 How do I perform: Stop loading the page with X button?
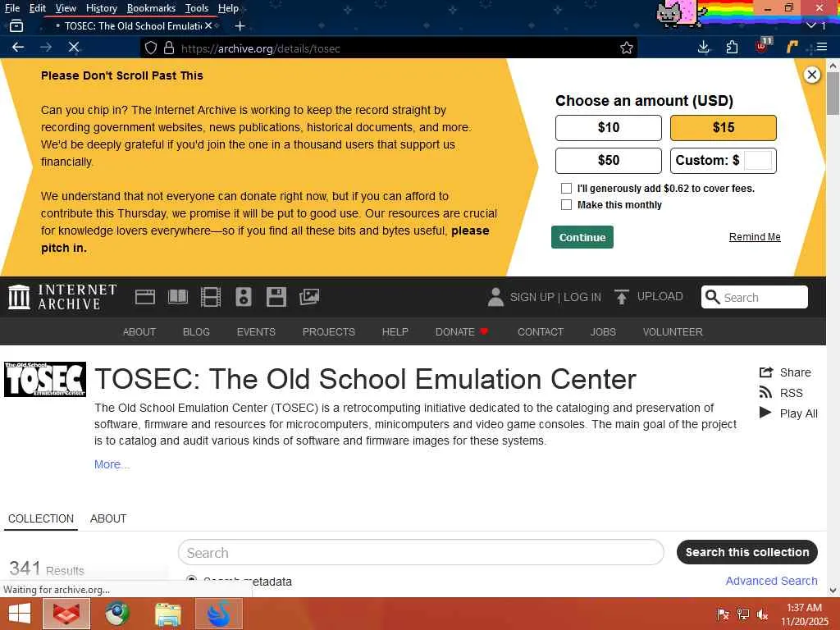pos(74,48)
